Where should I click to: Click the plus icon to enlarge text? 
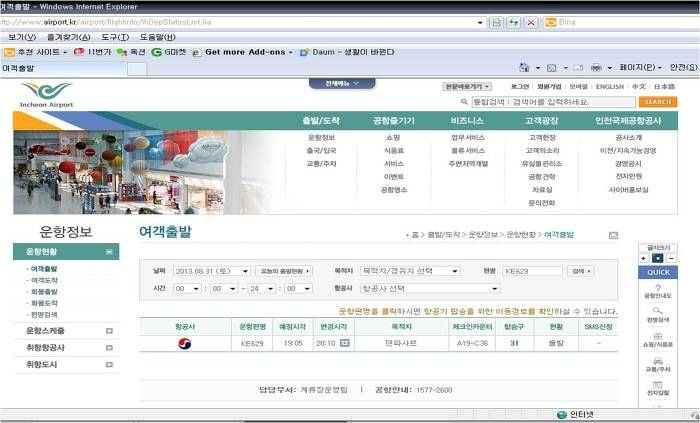point(643,258)
